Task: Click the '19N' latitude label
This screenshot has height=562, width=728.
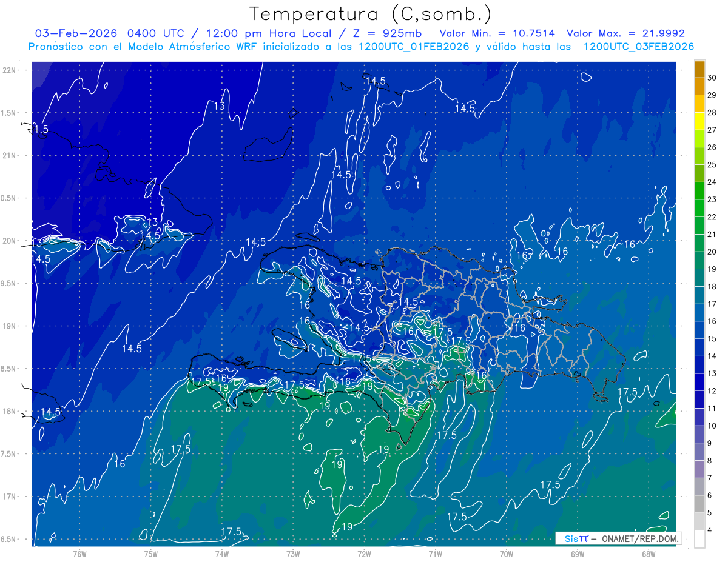Action: pos(8,326)
